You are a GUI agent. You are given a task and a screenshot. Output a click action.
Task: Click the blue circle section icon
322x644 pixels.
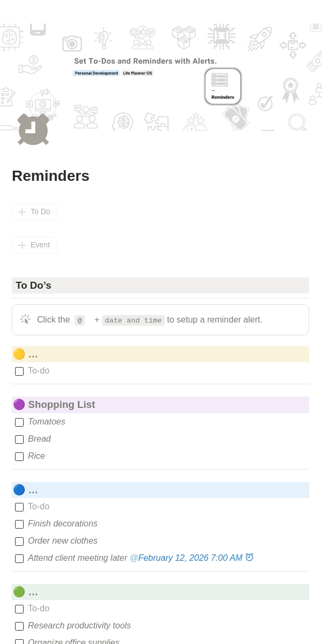[x=19, y=490]
